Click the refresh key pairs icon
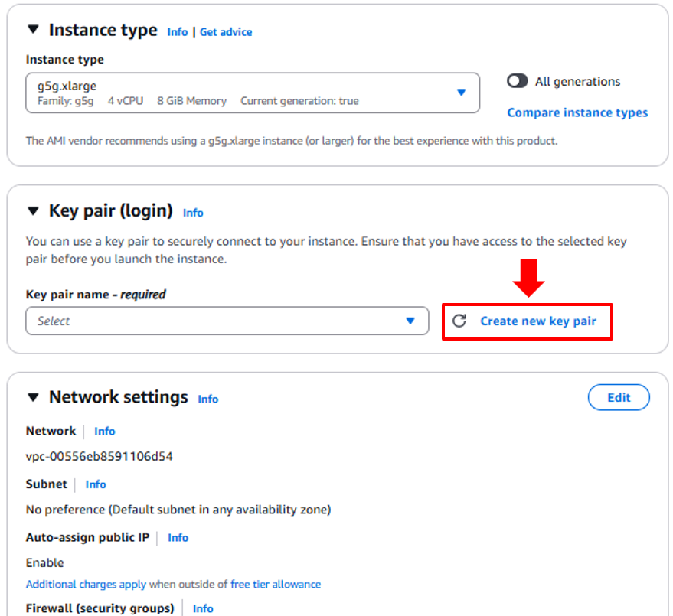This screenshot has height=616, width=673. pos(459,321)
